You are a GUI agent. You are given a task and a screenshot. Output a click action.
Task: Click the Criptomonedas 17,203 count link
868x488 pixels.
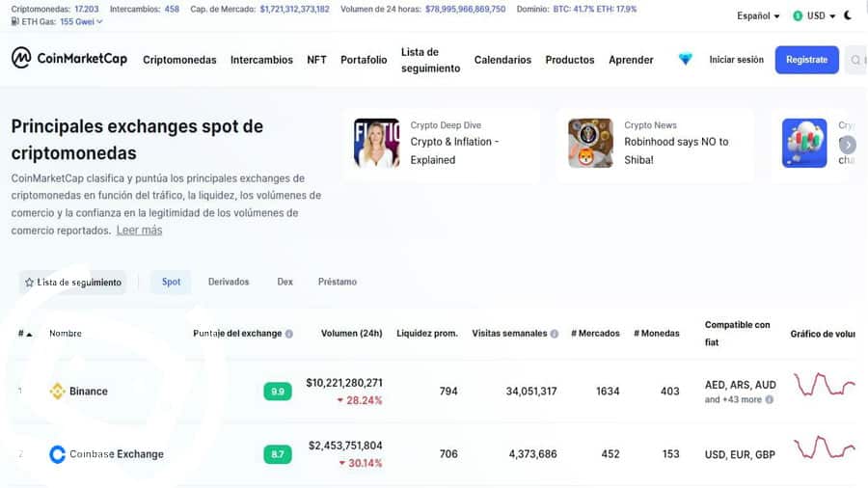[x=87, y=9]
